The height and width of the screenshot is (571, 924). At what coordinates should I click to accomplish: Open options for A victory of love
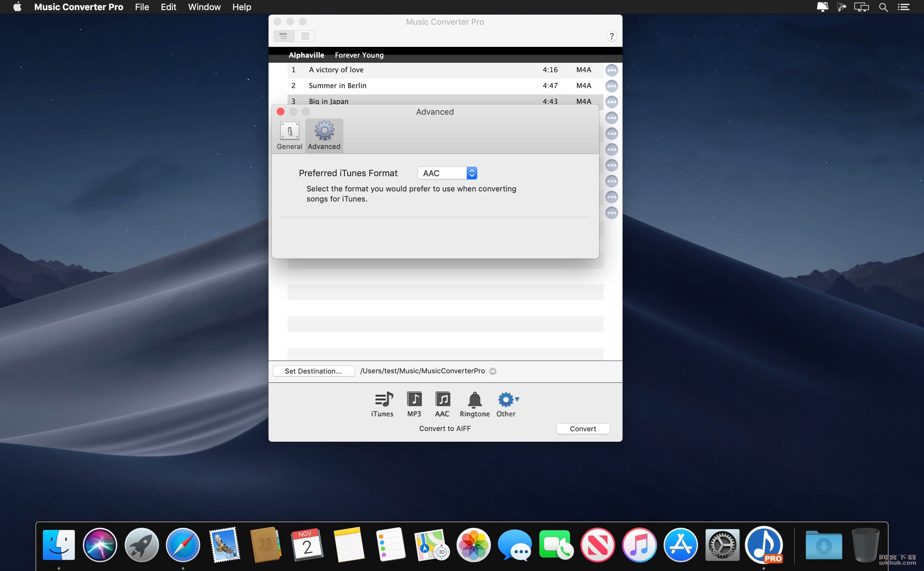tap(611, 70)
